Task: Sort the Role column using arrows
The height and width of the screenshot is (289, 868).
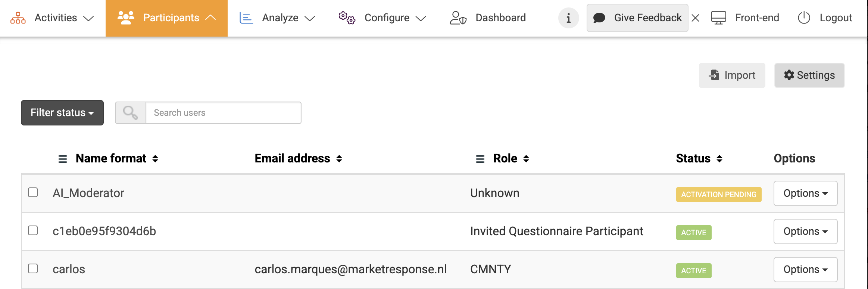Action: (x=526, y=159)
